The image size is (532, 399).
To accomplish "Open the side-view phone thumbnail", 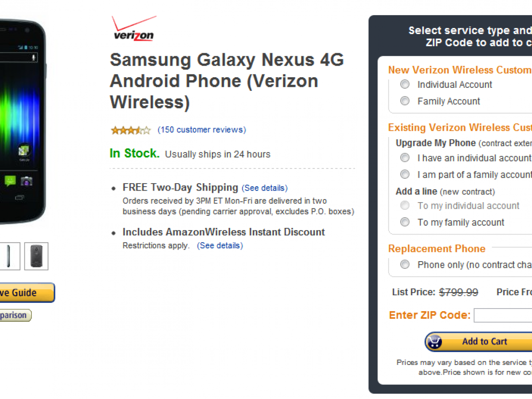I will click(10, 256).
